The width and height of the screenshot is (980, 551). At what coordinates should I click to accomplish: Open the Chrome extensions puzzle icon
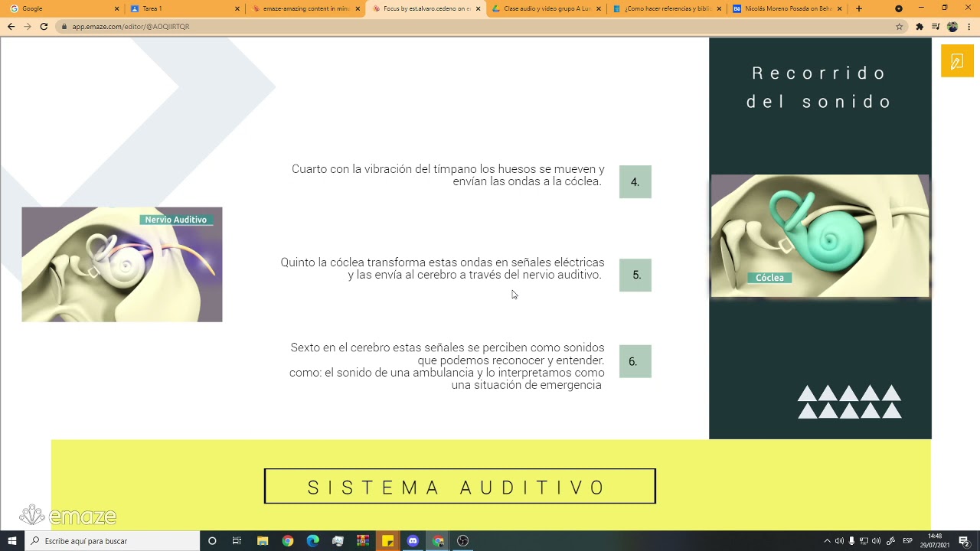[x=920, y=26]
